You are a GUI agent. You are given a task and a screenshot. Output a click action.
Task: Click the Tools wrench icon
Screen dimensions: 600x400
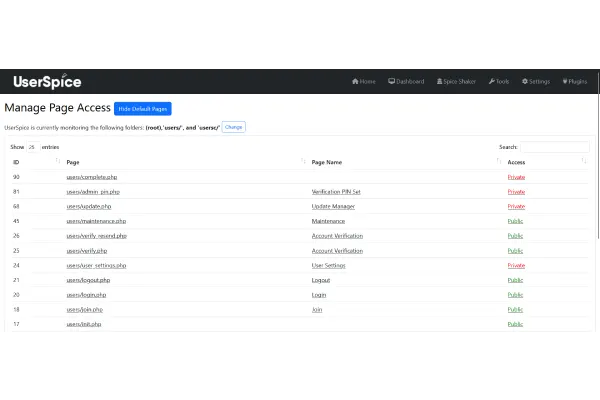492,82
